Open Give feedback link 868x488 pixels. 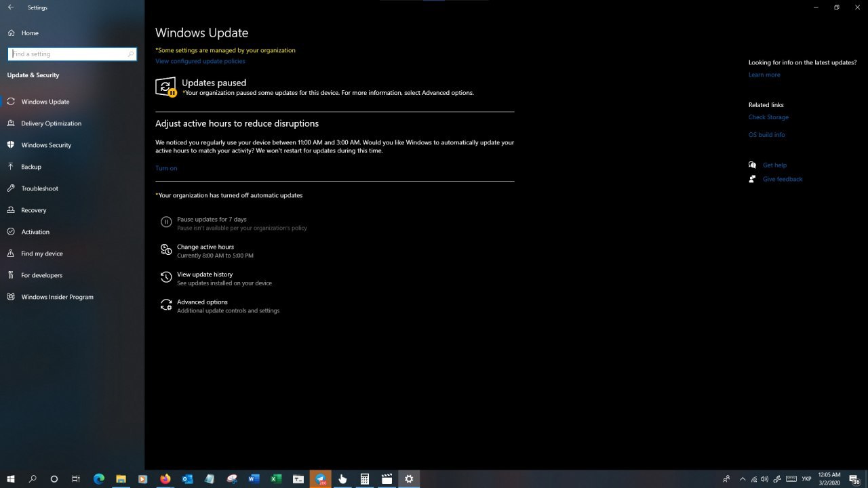[783, 180]
